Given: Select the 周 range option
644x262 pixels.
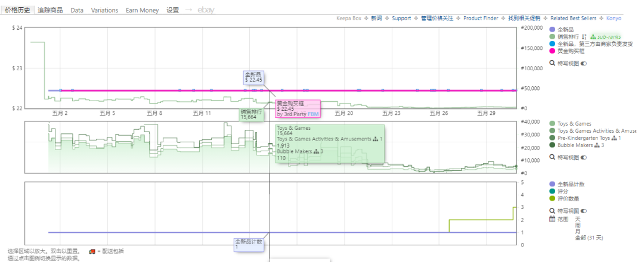Looking at the screenshot, I should pos(578,225).
